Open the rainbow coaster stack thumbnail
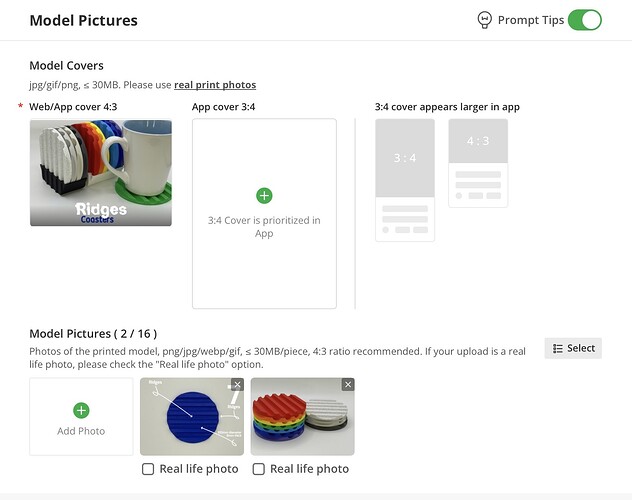The image size is (632, 500). (302, 417)
